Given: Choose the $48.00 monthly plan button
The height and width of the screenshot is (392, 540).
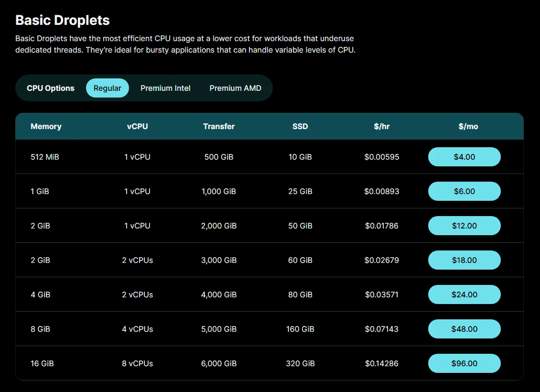Looking at the screenshot, I should (x=464, y=329).
